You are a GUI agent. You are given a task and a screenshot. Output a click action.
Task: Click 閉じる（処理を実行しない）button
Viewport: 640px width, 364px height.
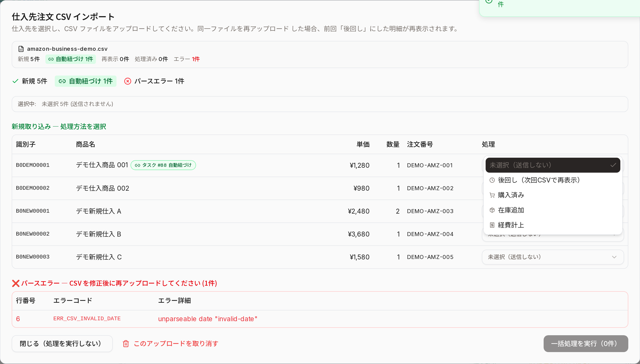pos(62,344)
